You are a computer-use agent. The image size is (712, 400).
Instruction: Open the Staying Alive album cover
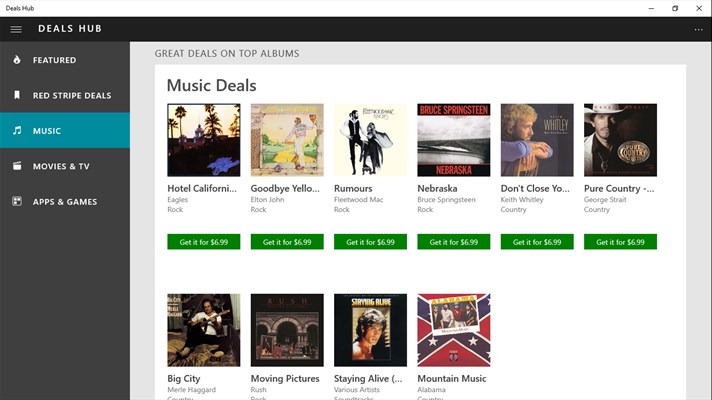pos(370,330)
